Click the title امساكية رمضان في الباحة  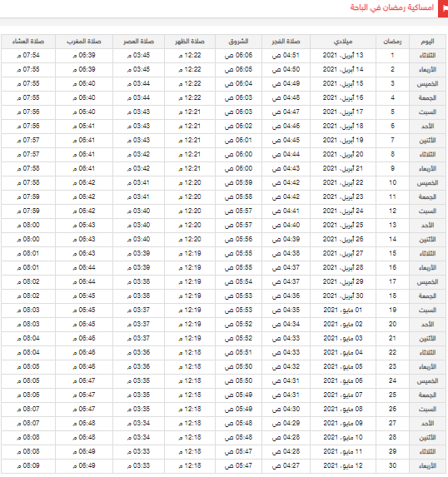point(391,7)
